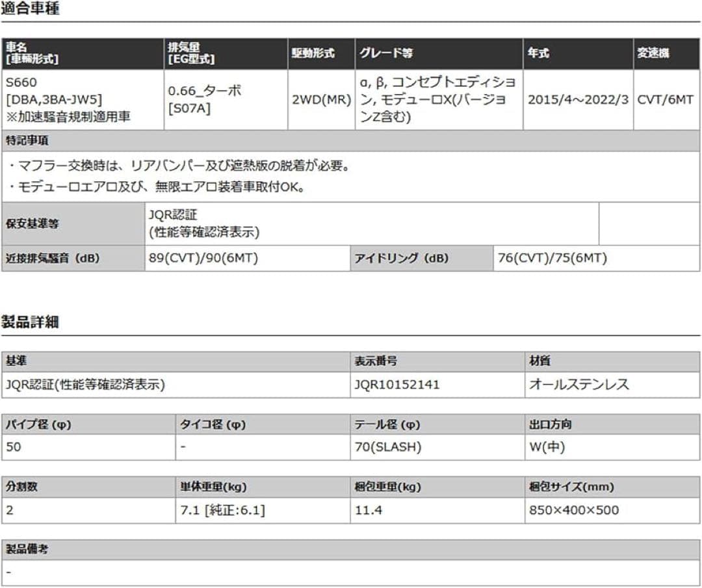Screen dimensions: 702x588
Task: Click the テール径 (φ) header
Action: pyautogui.click(x=437, y=424)
